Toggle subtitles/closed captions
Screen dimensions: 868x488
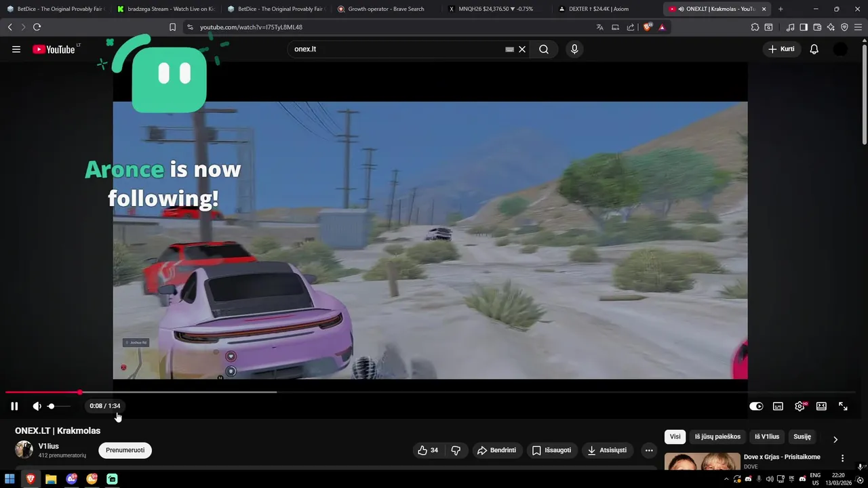point(778,406)
